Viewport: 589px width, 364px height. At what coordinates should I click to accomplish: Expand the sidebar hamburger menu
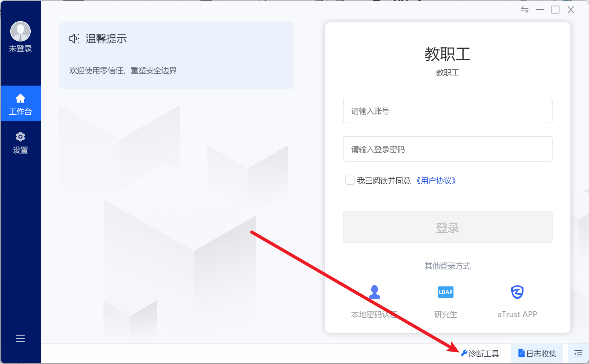click(x=20, y=338)
